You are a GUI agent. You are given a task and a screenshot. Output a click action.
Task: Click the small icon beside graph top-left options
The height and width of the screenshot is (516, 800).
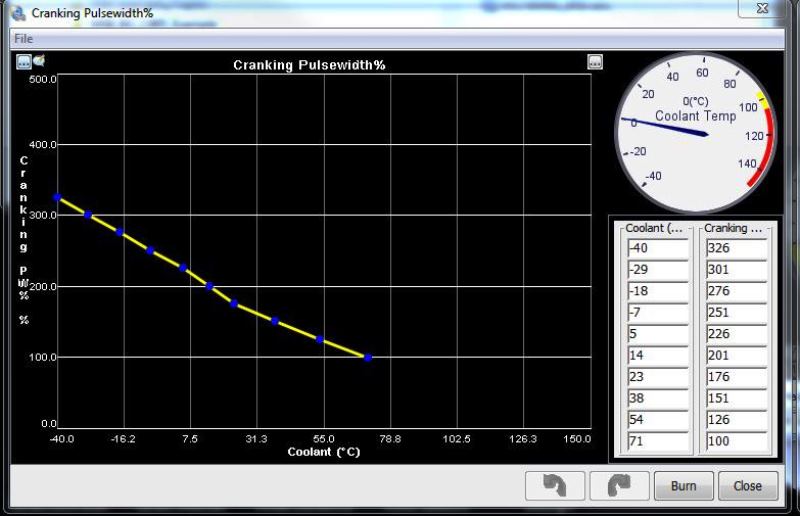[39, 61]
